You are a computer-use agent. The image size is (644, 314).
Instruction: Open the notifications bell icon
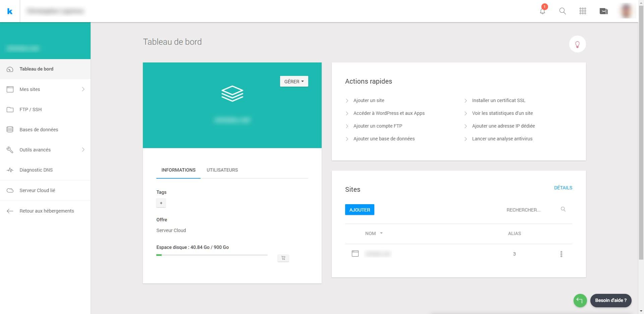[542, 11]
